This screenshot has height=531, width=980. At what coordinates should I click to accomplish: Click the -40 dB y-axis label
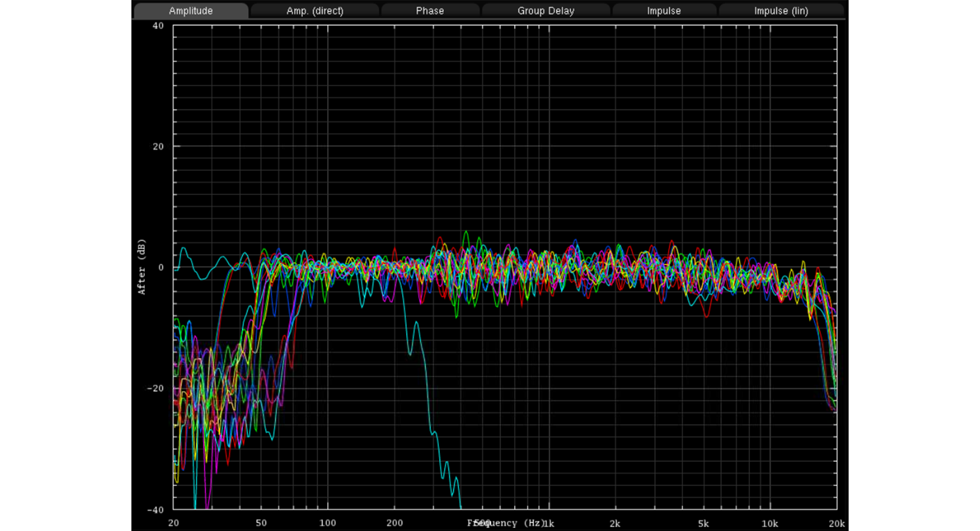click(155, 510)
